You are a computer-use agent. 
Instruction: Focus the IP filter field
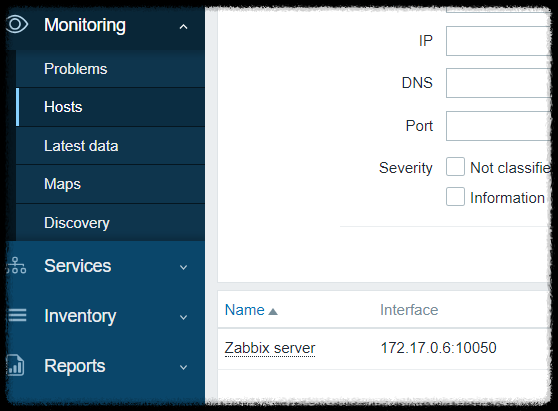point(498,41)
